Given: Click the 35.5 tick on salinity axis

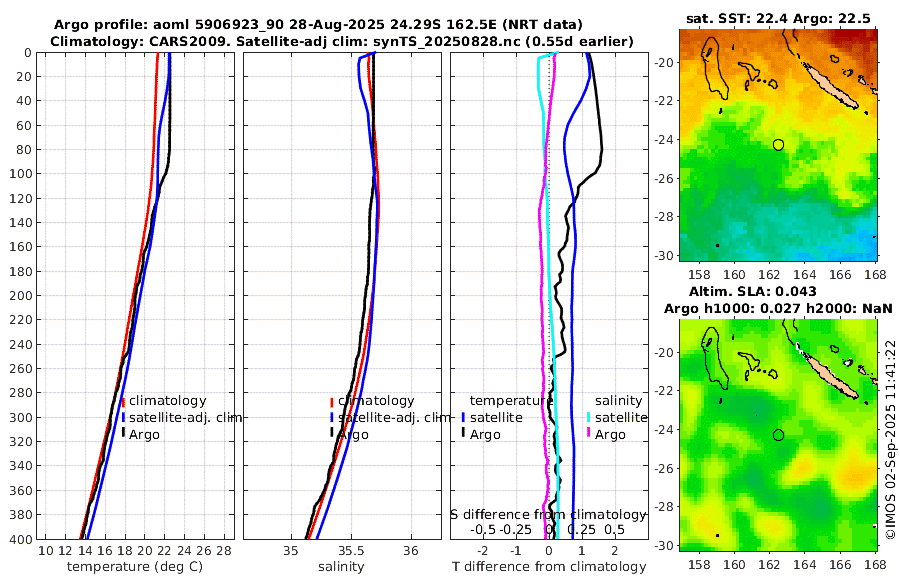Looking at the screenshot, I should (x=351, y=551).
